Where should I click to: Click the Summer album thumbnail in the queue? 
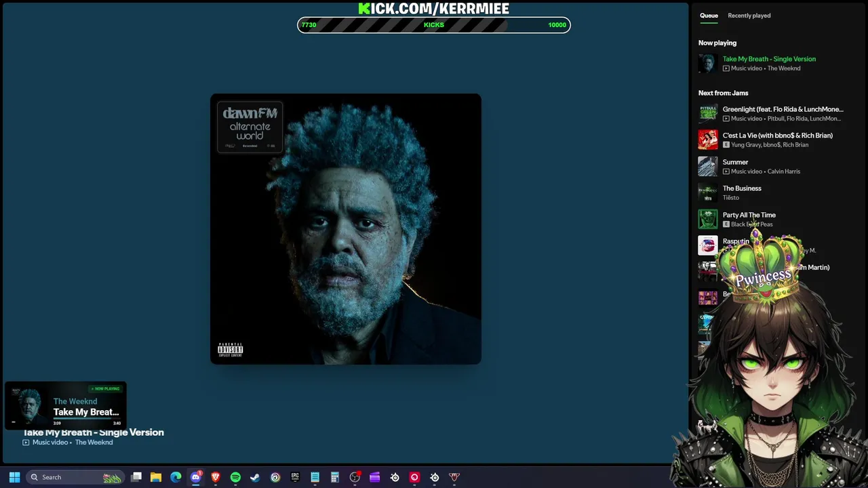point(708,166)
